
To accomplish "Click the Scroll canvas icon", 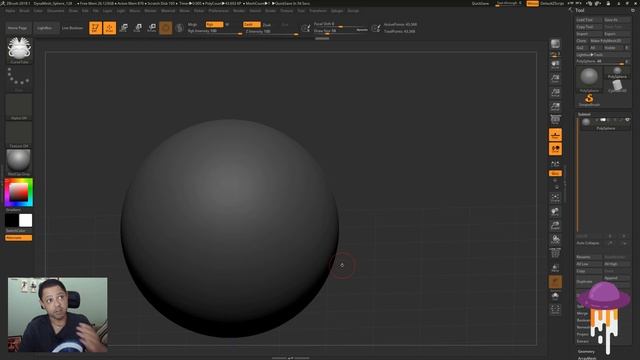I will tap(555, 64).
